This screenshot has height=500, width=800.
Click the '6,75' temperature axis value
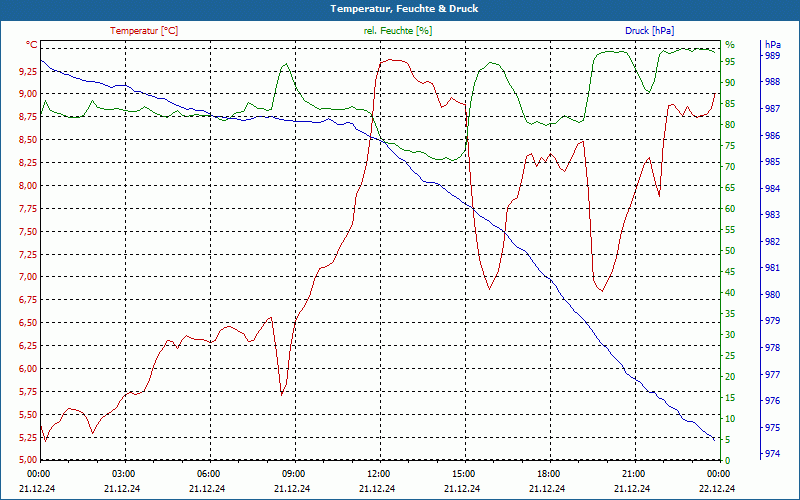pyautogui.click(x=28, y=300)
